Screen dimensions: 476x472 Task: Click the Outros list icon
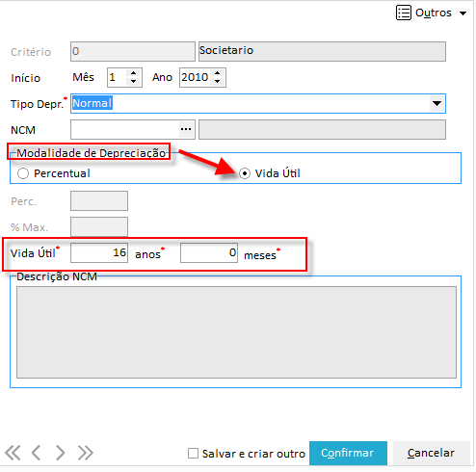(x=404, y=13)
